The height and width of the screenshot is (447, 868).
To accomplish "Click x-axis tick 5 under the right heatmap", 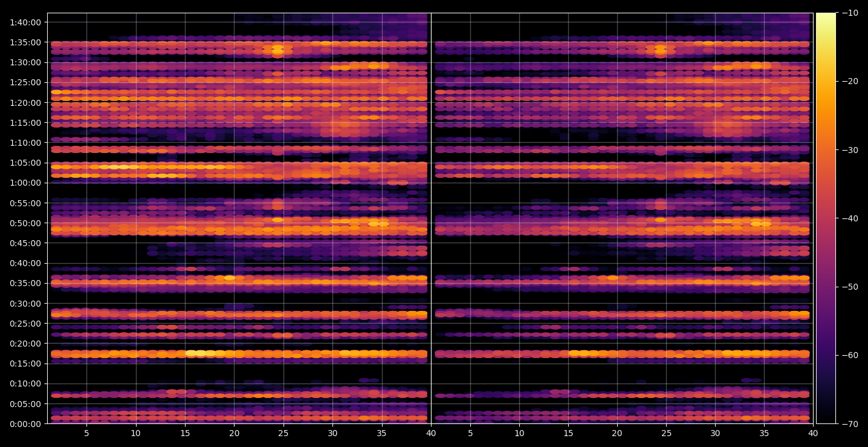I will click(470, 433).
